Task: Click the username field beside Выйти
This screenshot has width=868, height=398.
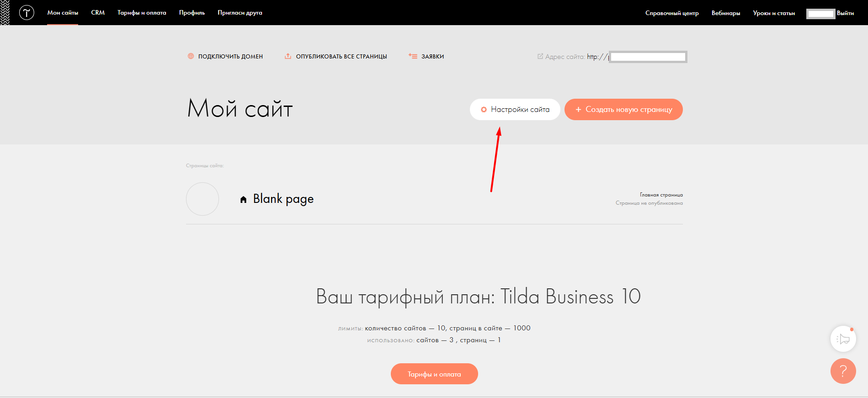Action: [821, 14]
